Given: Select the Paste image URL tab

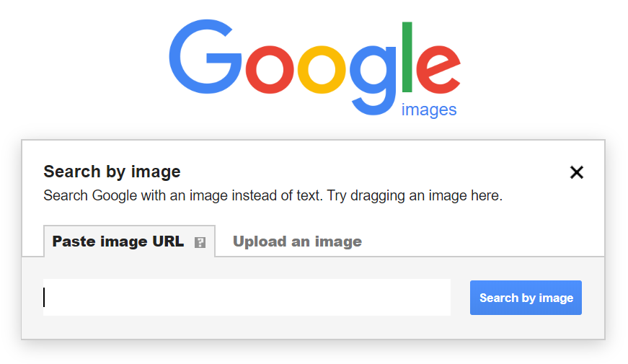Looking at the screenshot, I should (129, 241).
